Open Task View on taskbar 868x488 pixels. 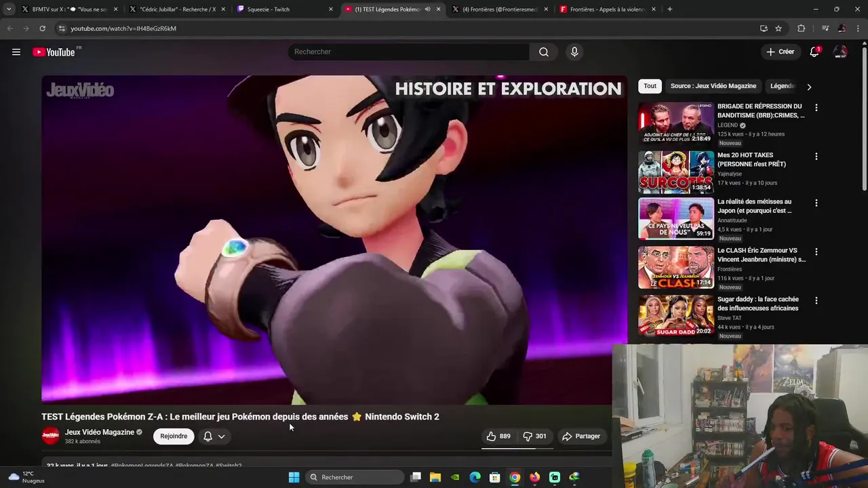pyautogui.click(x=416, y=477)
